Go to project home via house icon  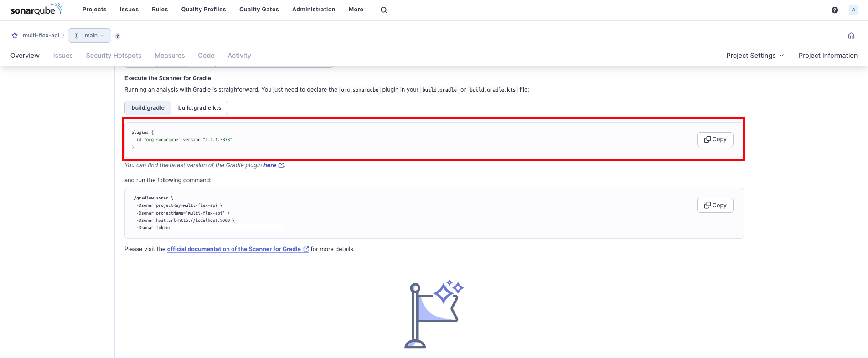point(851,36)
